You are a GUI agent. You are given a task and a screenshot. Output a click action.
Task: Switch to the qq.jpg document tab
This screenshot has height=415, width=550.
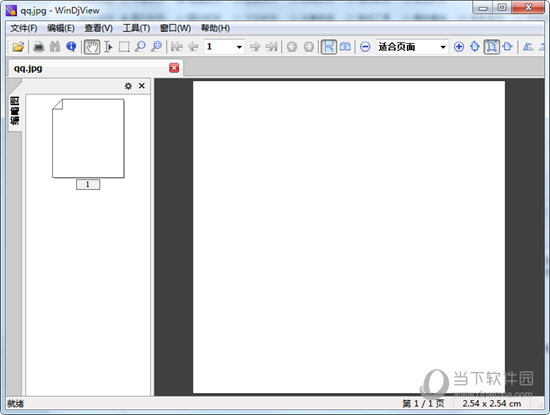click(95, 68)
